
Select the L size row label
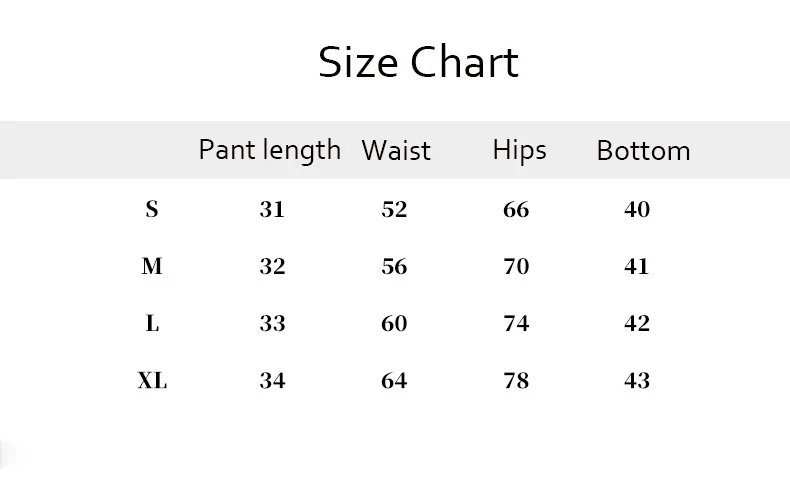(152, 323)
